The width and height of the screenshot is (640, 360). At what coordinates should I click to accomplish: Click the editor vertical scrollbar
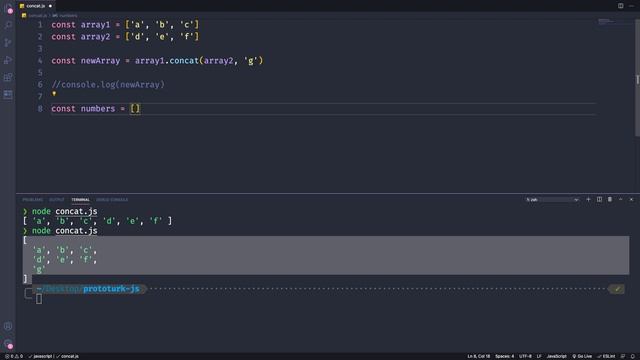point(637,79)
